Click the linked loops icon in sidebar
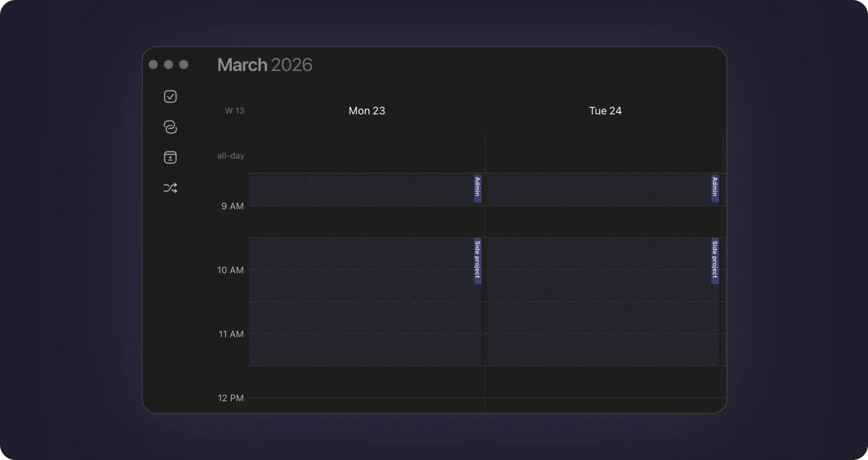The image size is (868, 460). (170, 127)
